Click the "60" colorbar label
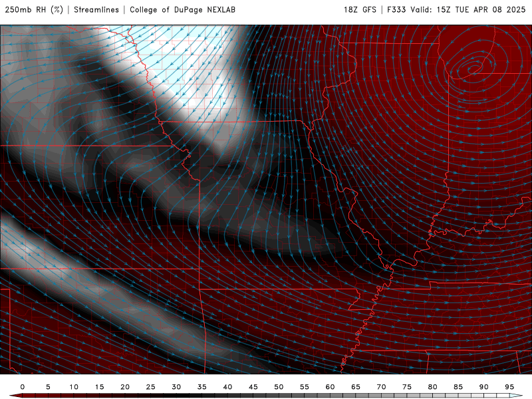The height and width of the screenshot is (399, 532). 330,387
